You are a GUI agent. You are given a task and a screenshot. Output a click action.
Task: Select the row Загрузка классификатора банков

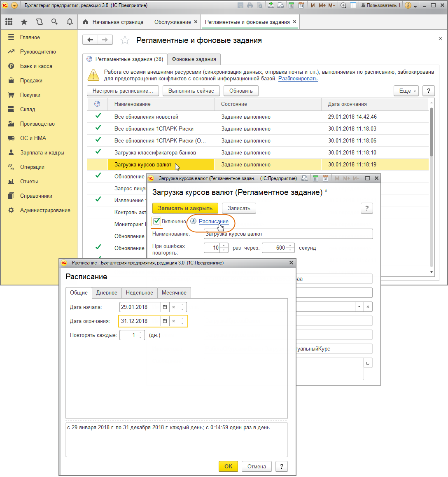[x=258, y=152]
